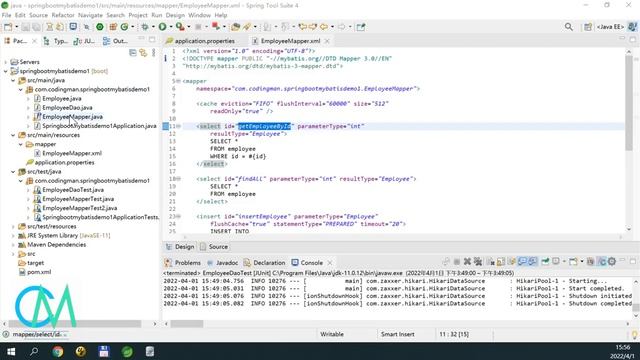Viewport: 640px width, 360px height.
Task: Open the Problems view tab
Action: 183,263
